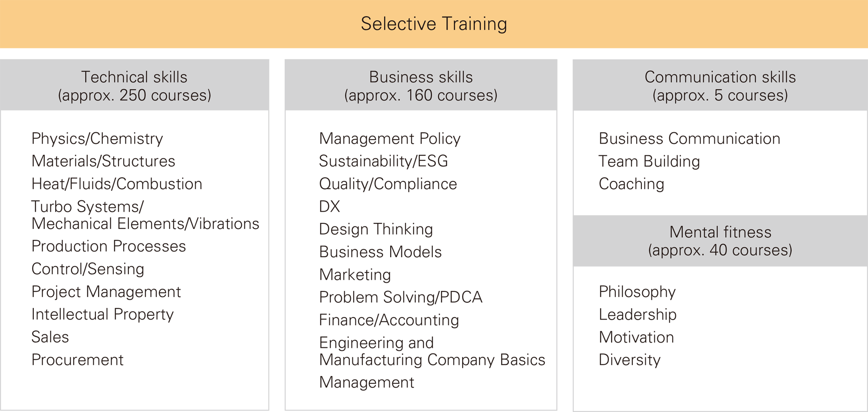Click Procurement under Technical skills
The image size is (868, 412).
coord(77,360)
